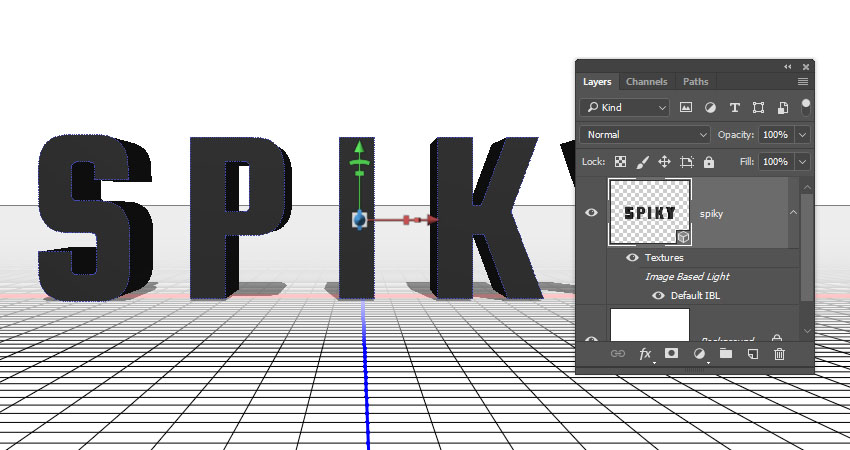This screenshot has width=850, height=450.
Task: Select the Background layer thumbnail
Action: click(x=650, y=325)
